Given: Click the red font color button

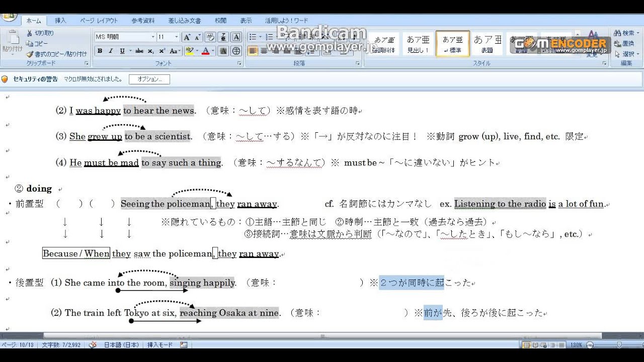Looking at the screenshot, I should [x=205, y=51].
